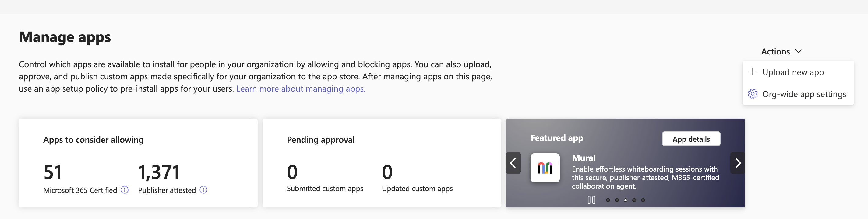Image resolution: width=868 pixels, height=219 pixels.
Task: Click info icon next to Publisher attested
Action: click(203, 190)
